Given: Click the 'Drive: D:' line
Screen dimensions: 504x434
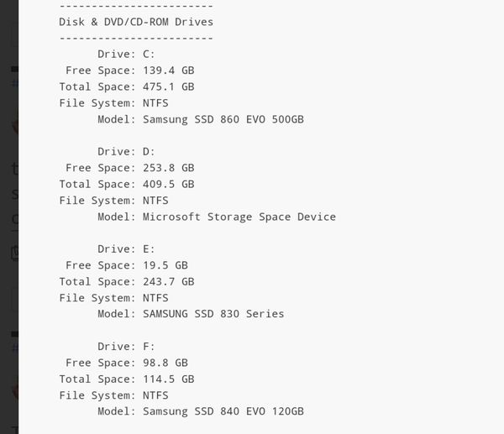Looking at the screenshot, I should pos(126,152).
